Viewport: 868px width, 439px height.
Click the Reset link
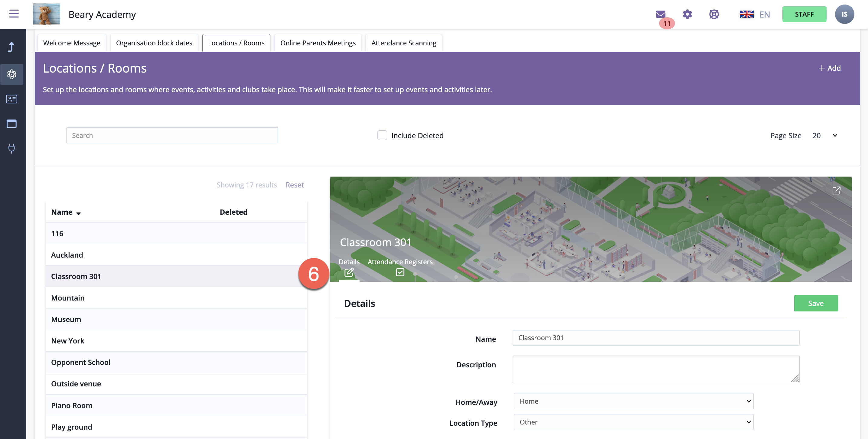coord(294,185)
